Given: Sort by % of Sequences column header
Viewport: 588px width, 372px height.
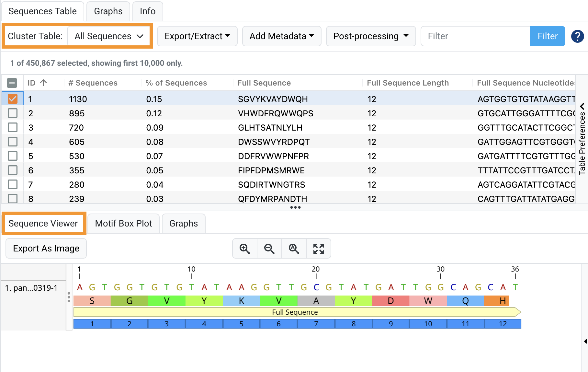Looking at the screenshot, I should click(x=176, y=83).
